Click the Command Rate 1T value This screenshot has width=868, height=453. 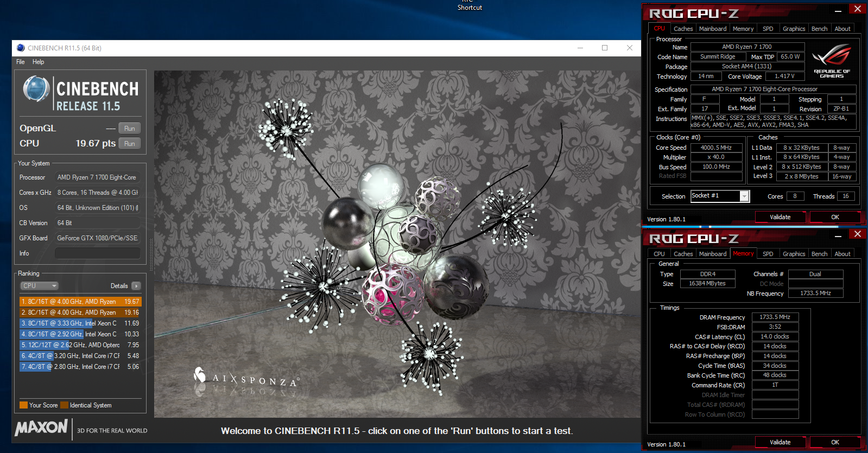775,385
